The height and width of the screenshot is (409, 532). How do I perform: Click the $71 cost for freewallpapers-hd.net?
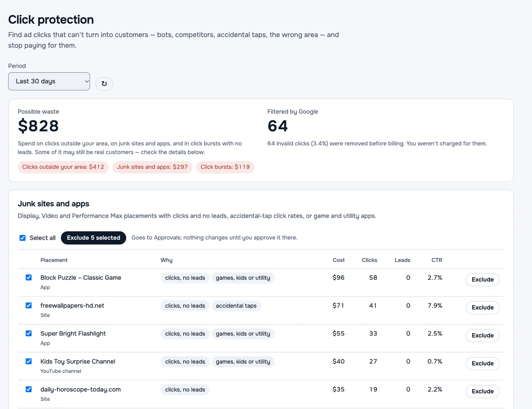tap(338, 305)
